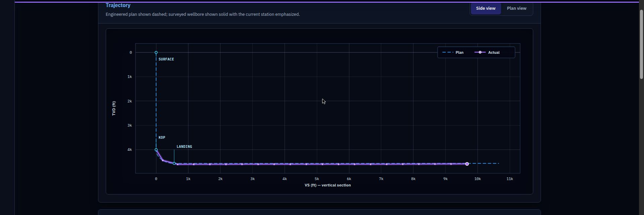The height and width of the screenshot is (215, 644).
Task: Click the SURFACE annotation label
Action: click(166, 59)
